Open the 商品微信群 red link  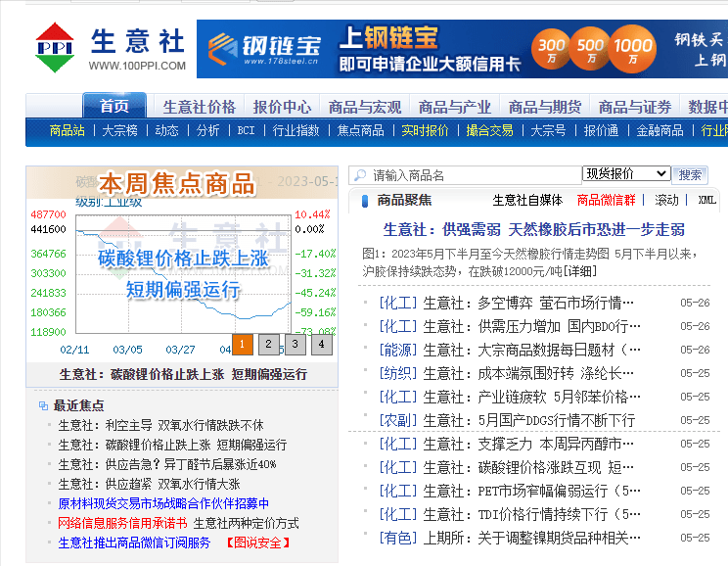[606, 201]
